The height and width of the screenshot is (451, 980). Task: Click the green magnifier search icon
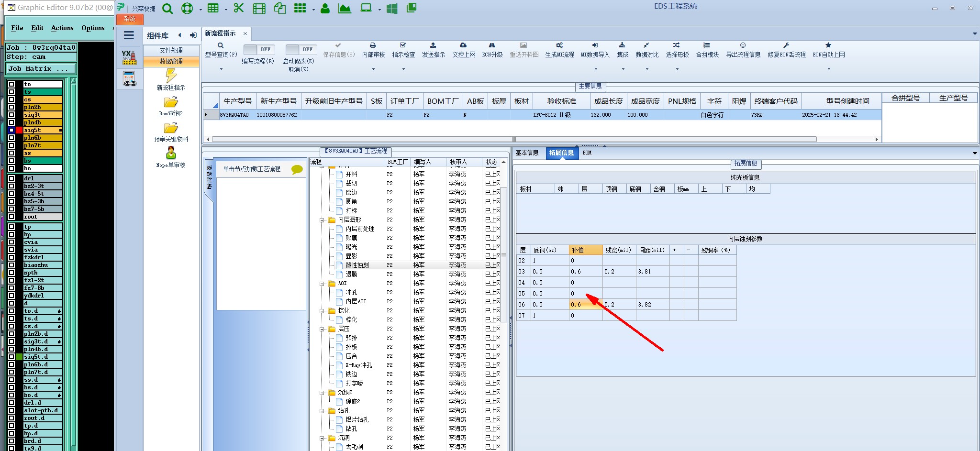click(167, 9)
